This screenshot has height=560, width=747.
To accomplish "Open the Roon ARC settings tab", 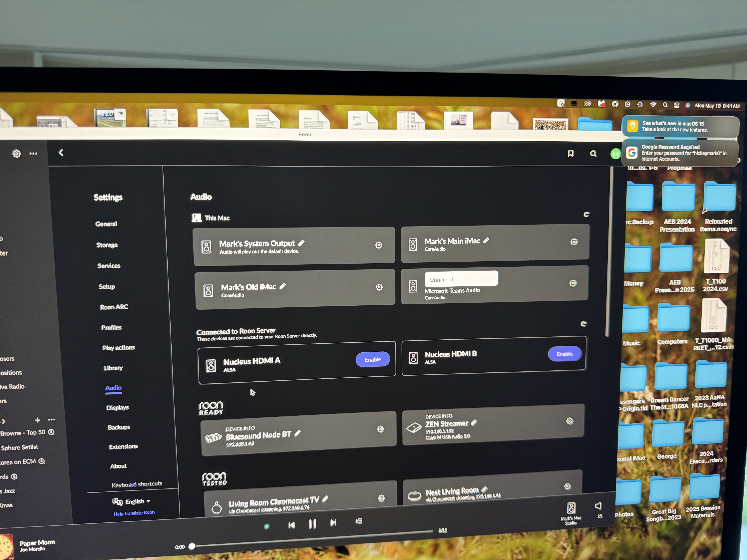I will [114, 307].
